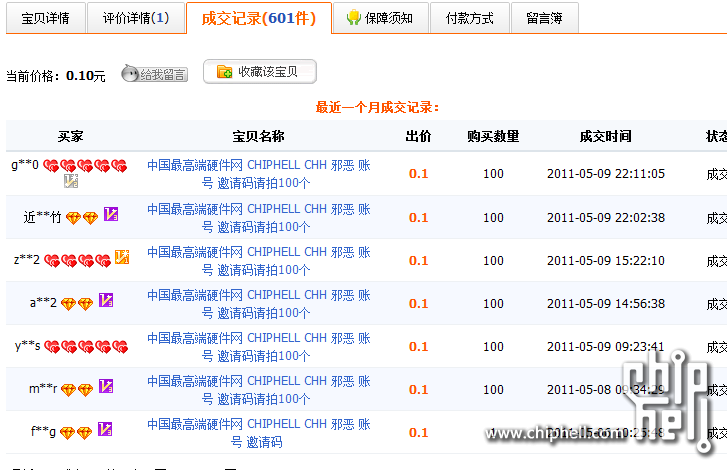Click the purple VIP badge of a**2

click(x=106, y=300)
